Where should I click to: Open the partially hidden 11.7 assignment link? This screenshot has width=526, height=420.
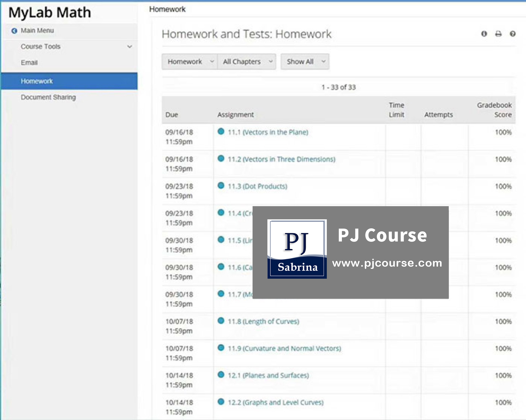(x=240, y=295)
